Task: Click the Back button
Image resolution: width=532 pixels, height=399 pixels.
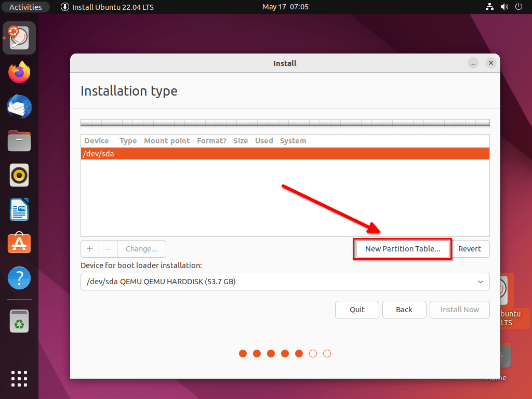Action: [x=404, y=309]
